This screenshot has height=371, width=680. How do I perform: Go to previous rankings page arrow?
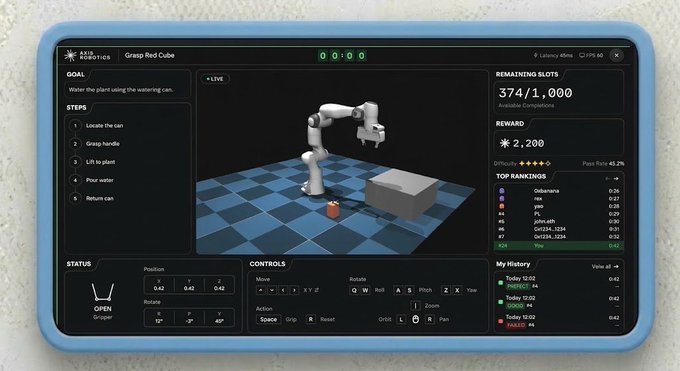point(607,179)
